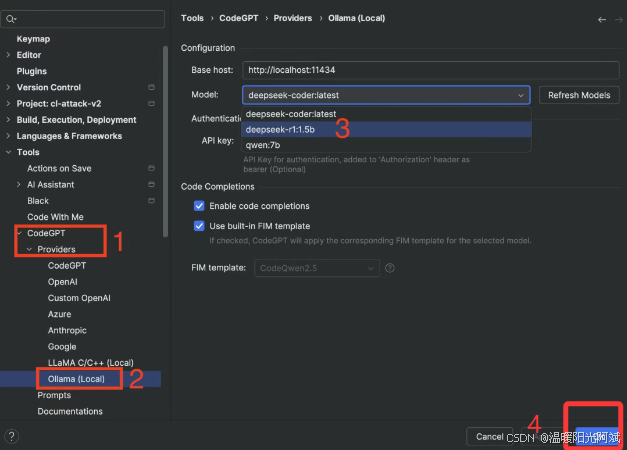Viewport: 627px width, 450px height.
Task: Expand the Project: cl-attack-v2 node
Action: [x=8, y=104]
